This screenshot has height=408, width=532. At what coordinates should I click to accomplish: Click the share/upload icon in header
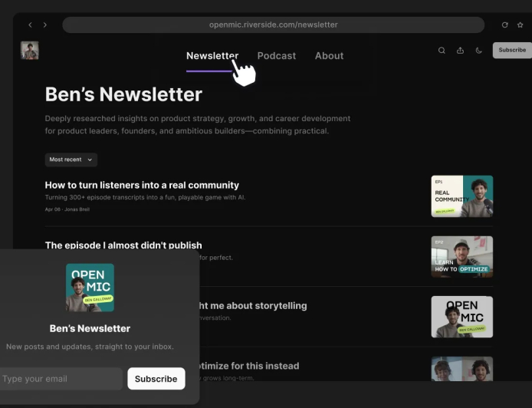(x=460, y=51)
